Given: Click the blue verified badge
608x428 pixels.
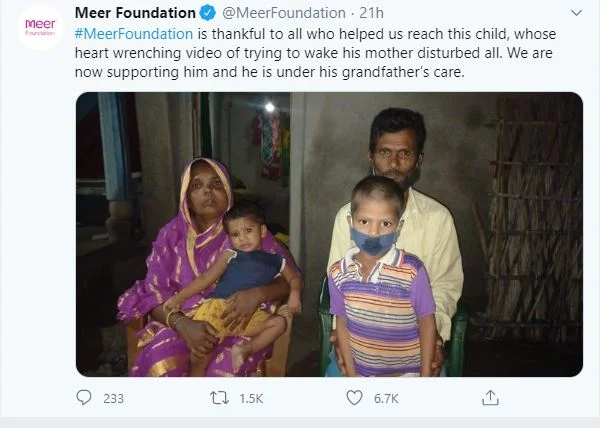Looking at the screenshot, I should point(207,13).
